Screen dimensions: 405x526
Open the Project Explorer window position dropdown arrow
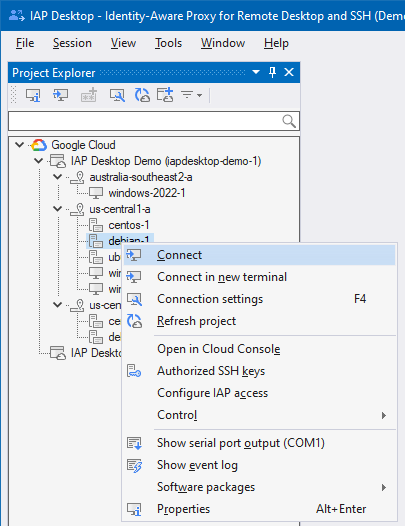tap(256, 72)
